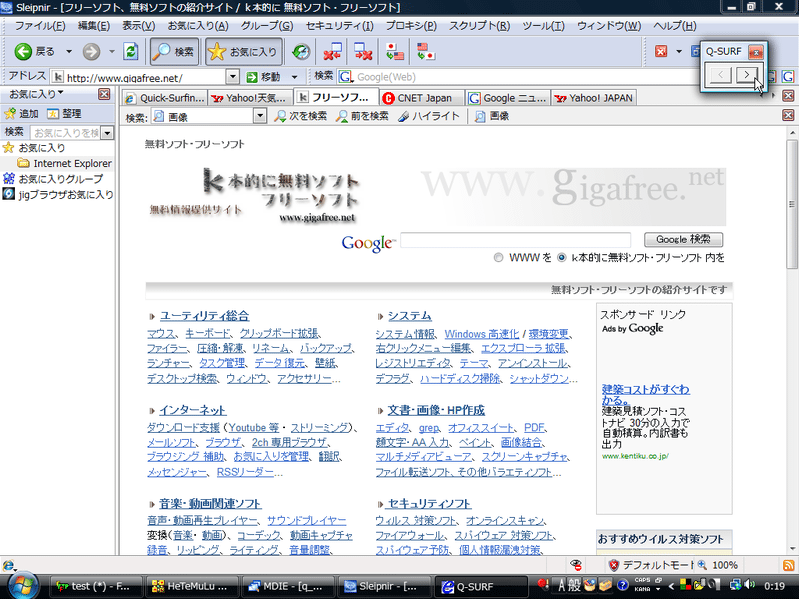
Task: Close the Q-SURF floating window
Action: [x=756, y=52]
